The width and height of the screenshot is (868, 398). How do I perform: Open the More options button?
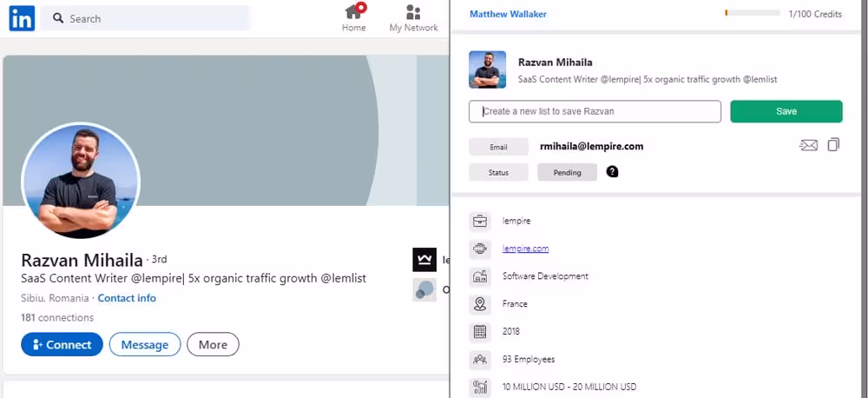[213, 344]
